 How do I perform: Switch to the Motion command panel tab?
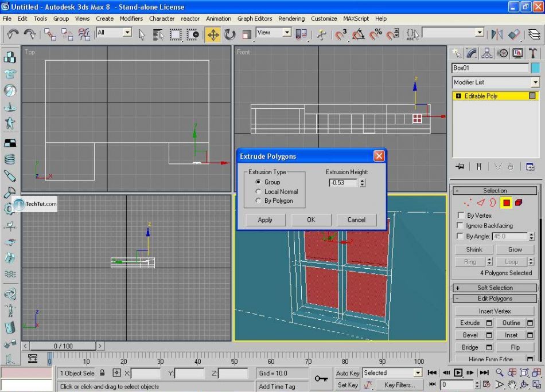502,53
